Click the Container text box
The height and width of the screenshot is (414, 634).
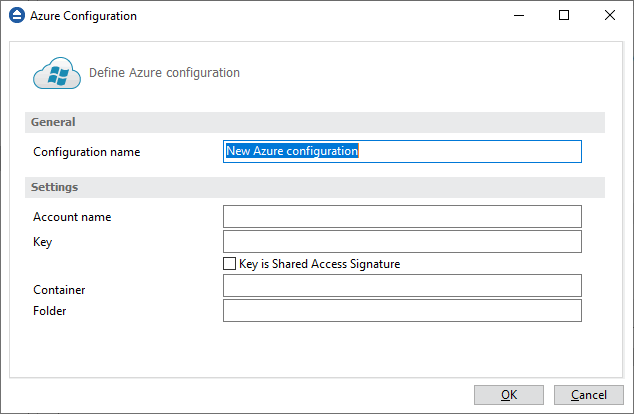[x=402, y=286]
